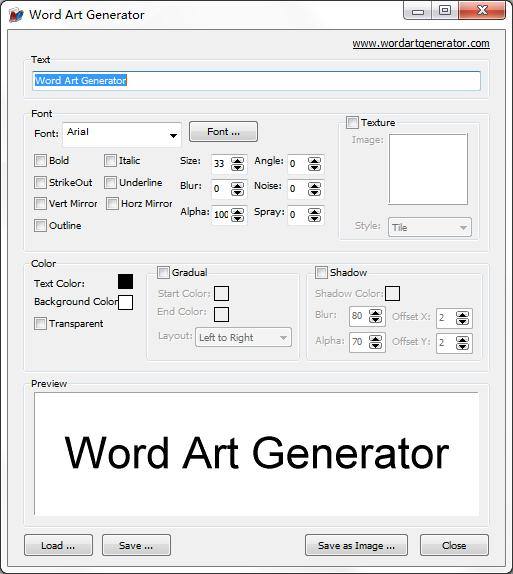Image resolution: width=513 pixels, height=574 pixels.
Task: Click the Close button at bottom
Action: (x=454, y=545)
